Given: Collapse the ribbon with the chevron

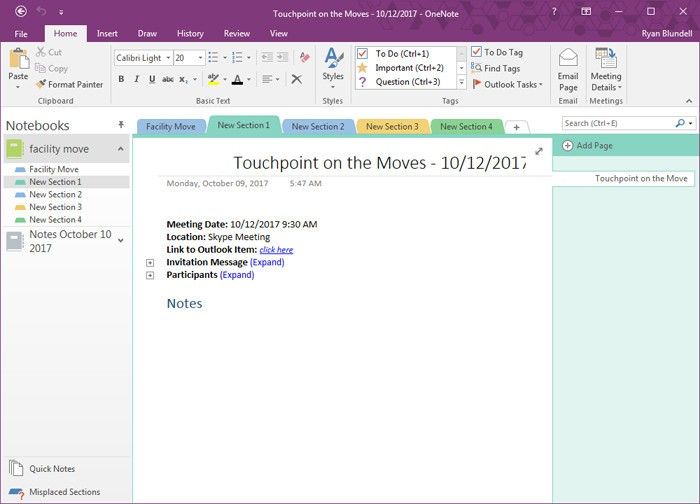Looking at the screenshot, I should (689, 101).
